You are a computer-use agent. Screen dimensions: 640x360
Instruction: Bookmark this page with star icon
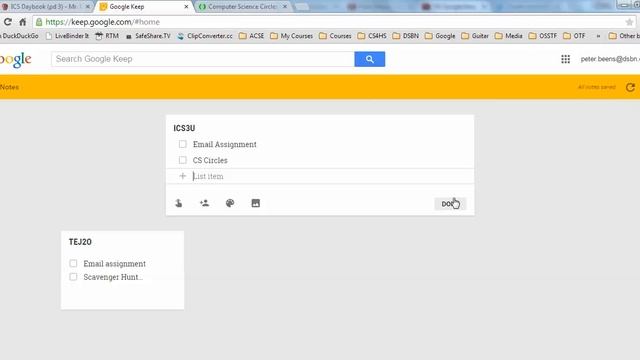629,22
